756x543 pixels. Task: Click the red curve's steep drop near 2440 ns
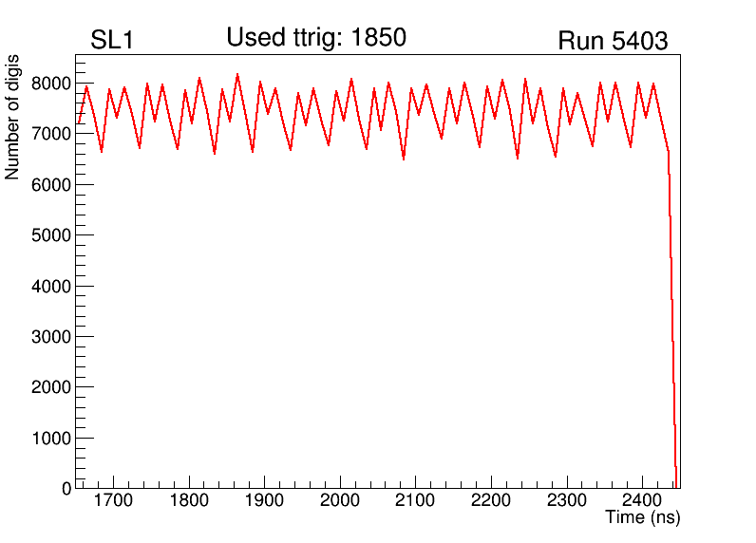point(672,332)
